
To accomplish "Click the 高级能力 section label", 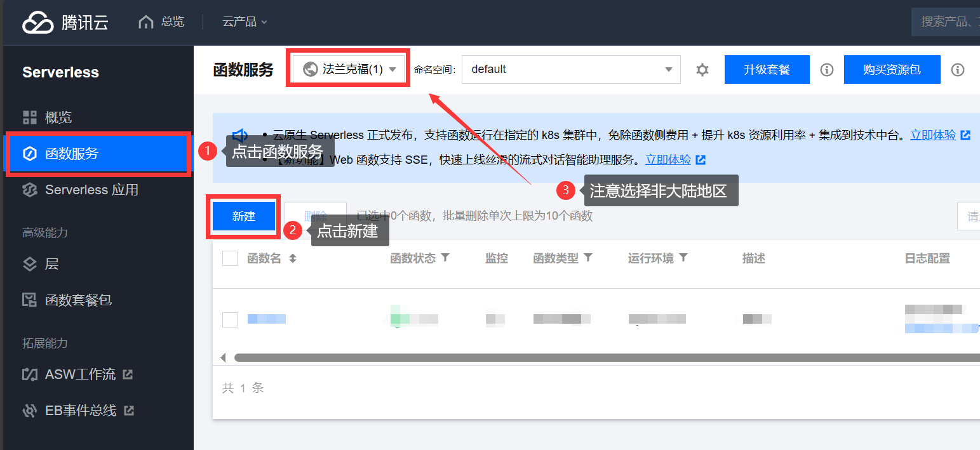I will (45, 233).
